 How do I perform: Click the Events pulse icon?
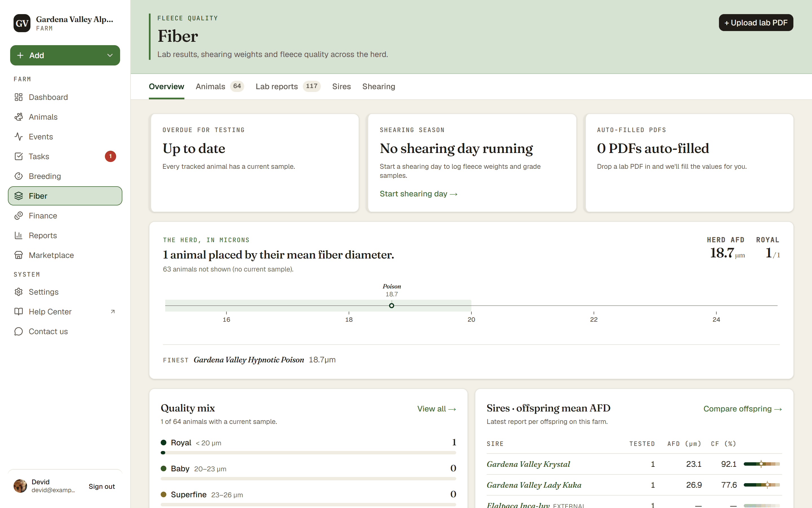(x=18, y=137)
